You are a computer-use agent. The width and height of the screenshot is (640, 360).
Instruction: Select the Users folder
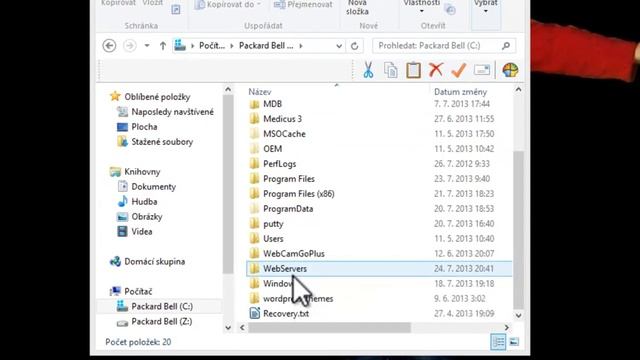266,239
